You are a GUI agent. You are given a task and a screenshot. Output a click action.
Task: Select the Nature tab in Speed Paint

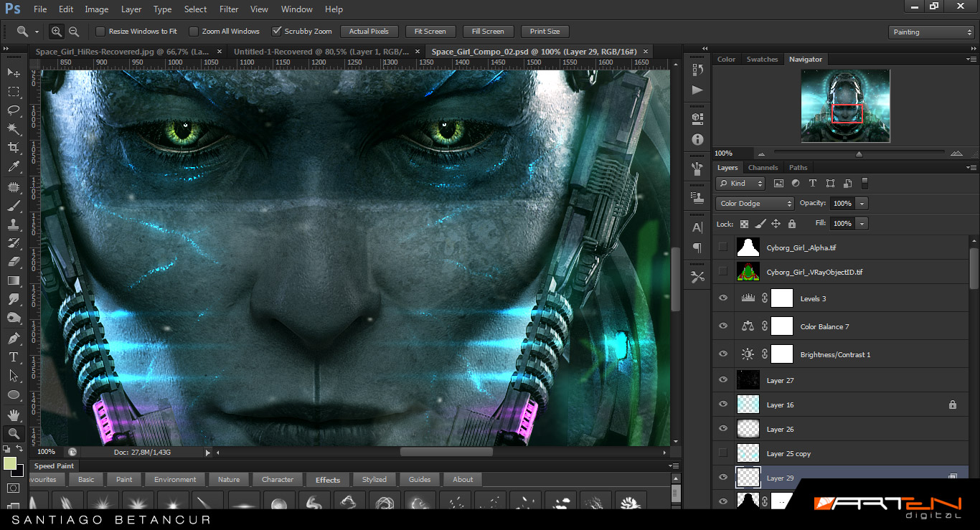pyautogui.click(x=229, y=480)
